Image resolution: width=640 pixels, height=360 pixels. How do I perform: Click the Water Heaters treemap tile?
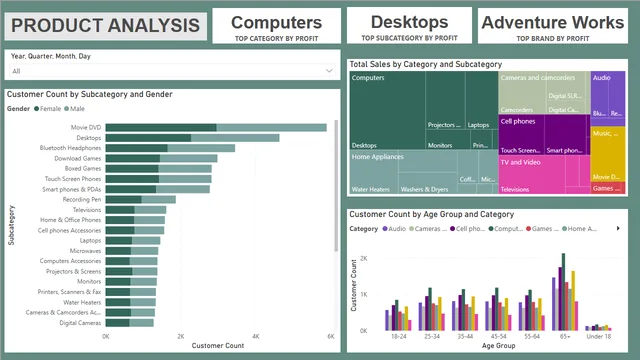(373, 172)
